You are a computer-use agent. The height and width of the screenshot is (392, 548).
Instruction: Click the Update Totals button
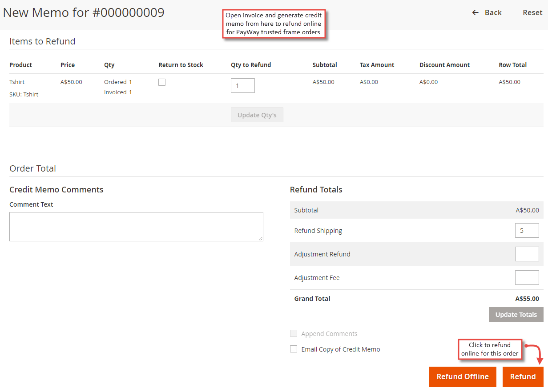(516, 315)
